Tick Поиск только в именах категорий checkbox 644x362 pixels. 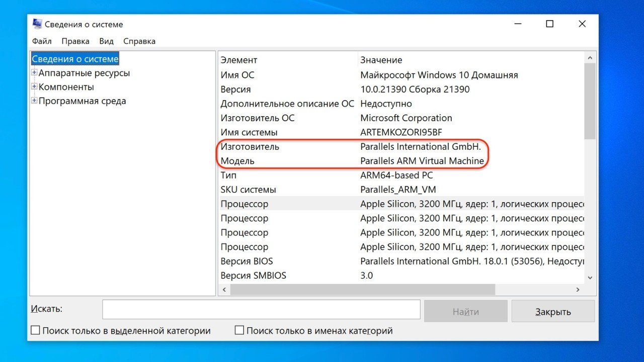pyautogui.click(x=239, y=330)
